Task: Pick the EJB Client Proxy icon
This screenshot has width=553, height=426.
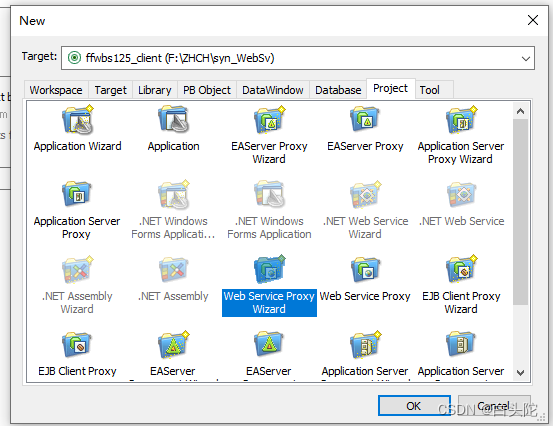Action: [77, 345]
